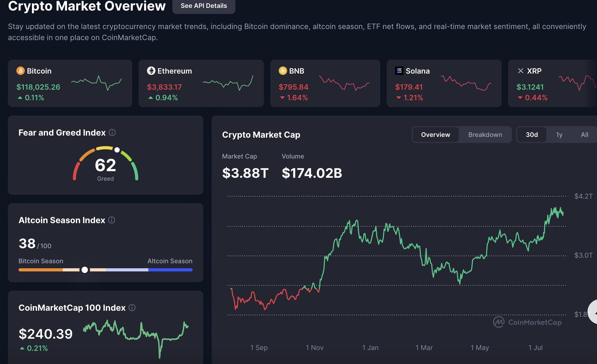Open the See API Details button
597x364 pixels.
coord(204,6)
